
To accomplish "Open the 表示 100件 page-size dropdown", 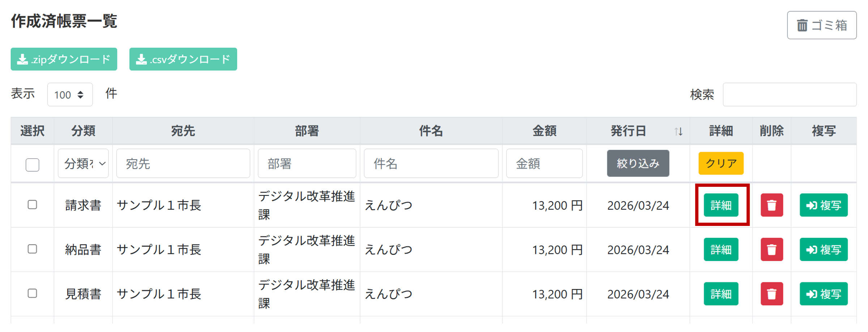I will click(x=70, y=95).
